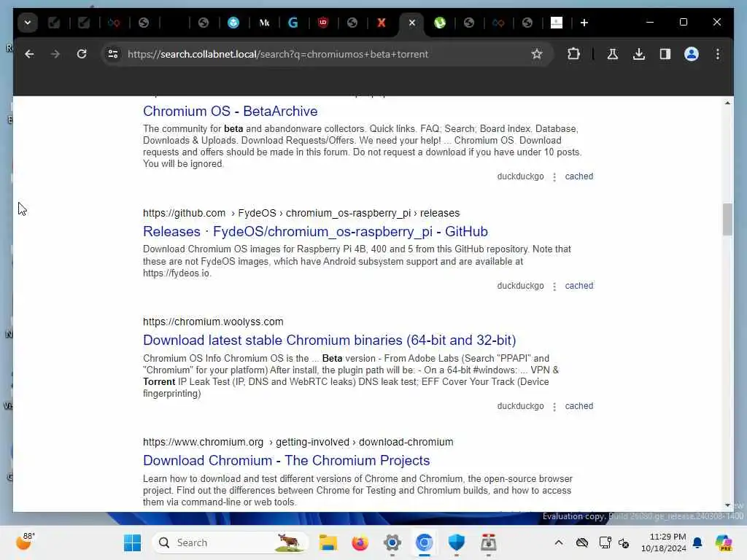Click the https://github.com result URL text
The height and width of the screenshot is (560, 747).
(184, 213)
